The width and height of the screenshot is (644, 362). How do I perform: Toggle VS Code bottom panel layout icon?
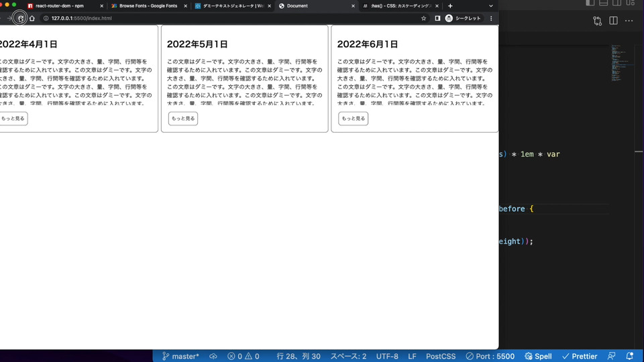coord(603,3)
